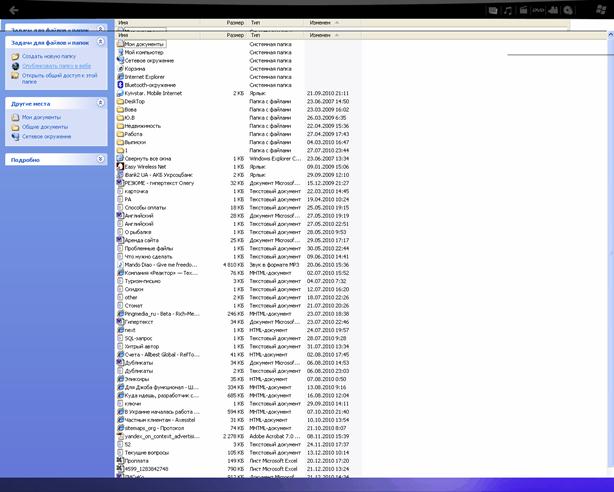Select the Pingmedia_ru - Beta MHTML file
This screenshot has width=614, height=492.
[162, 314]
